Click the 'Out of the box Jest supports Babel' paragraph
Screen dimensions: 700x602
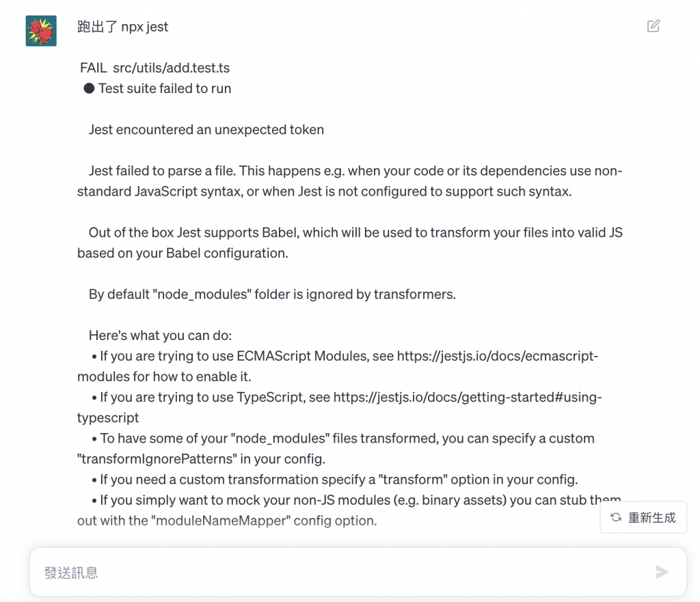tap(350, 242)
